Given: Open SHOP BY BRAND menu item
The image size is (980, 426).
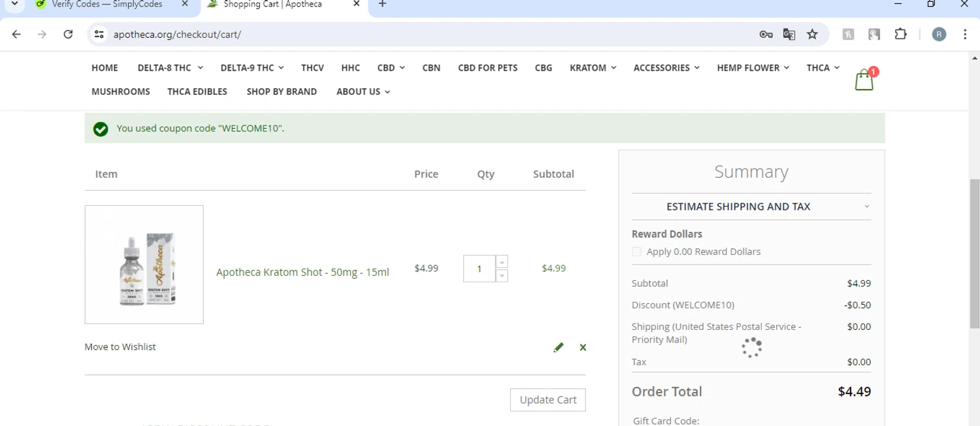Looking at the screenshot, I should click(x=282, y=91).
